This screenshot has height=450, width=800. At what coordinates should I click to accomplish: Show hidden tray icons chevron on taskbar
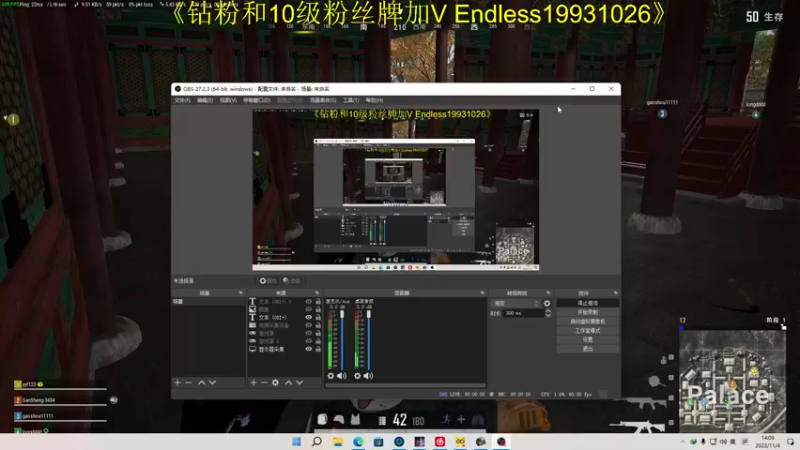(x=683, y=442)
